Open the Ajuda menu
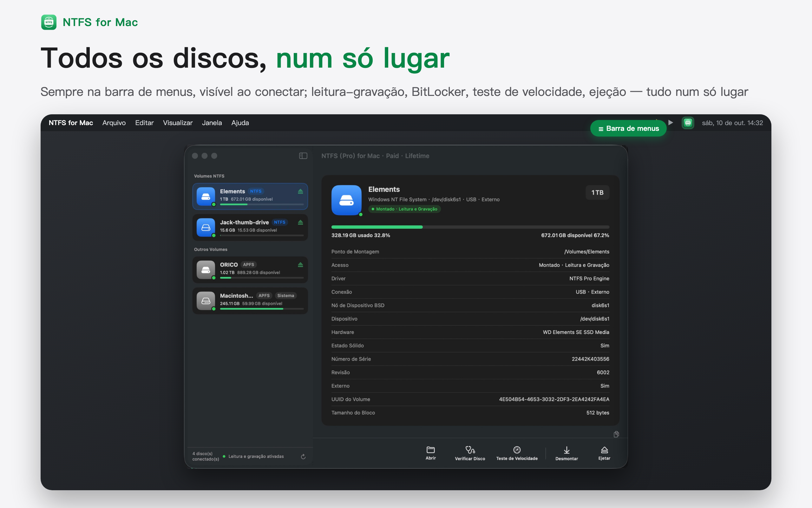812x508 pixels. pos(240,123)
